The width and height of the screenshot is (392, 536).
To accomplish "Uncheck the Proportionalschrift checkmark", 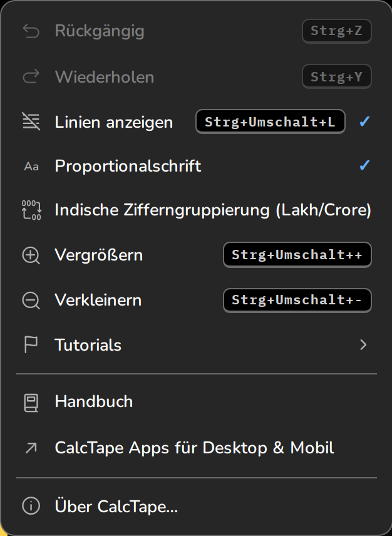I will 364,165.
